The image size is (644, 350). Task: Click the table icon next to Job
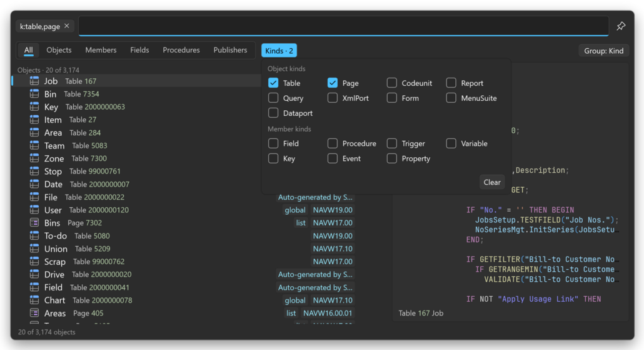(34, 81)
